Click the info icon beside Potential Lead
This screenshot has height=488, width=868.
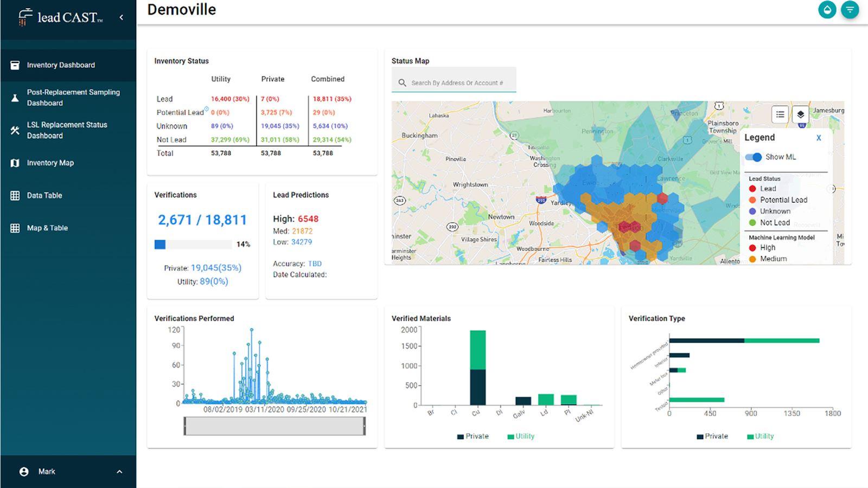(x=206, y=109)
